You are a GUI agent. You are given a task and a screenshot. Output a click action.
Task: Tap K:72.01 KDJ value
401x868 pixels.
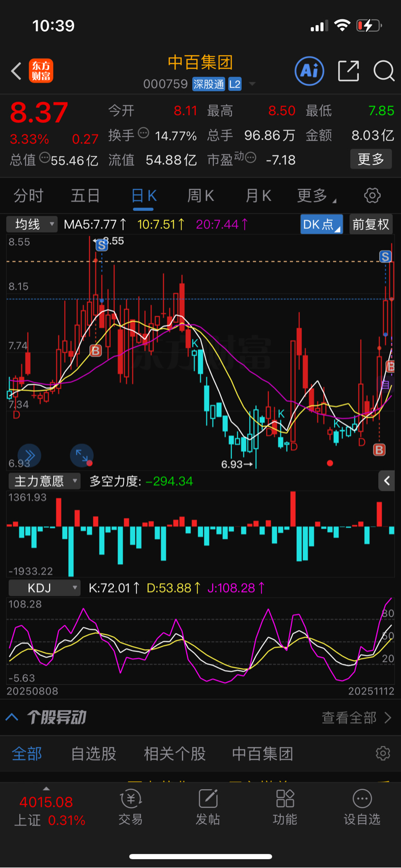click(x=114, y=588)
